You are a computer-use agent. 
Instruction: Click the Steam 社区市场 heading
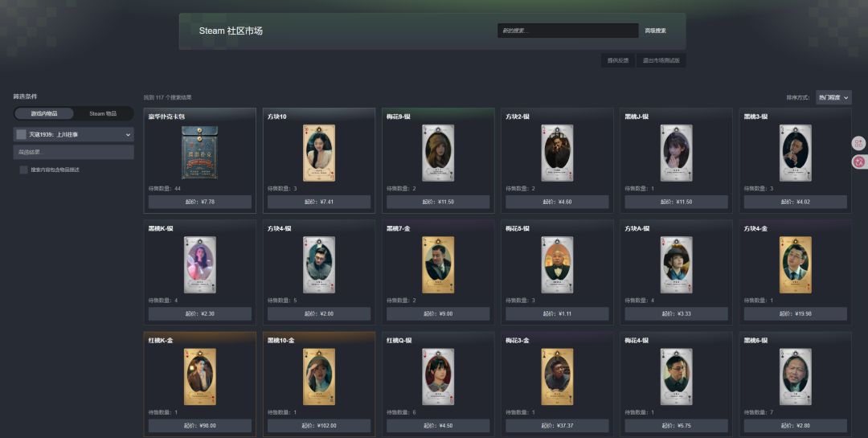(x=231, y=31)
